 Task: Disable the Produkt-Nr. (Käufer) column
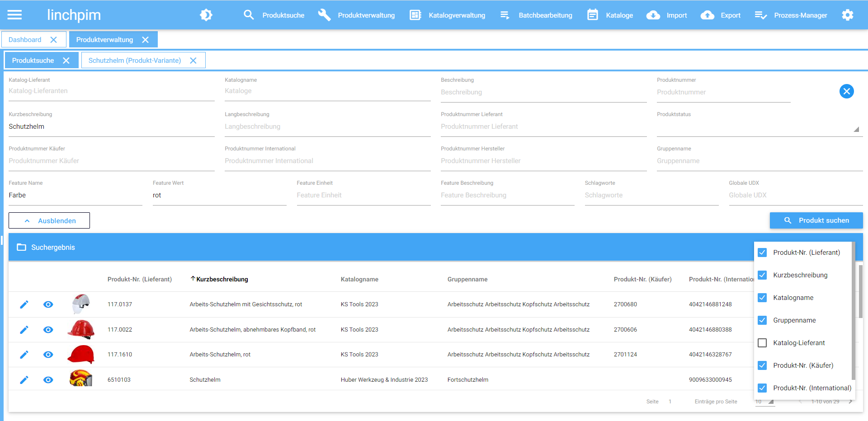pyautogui.click(x=762, y=365)
